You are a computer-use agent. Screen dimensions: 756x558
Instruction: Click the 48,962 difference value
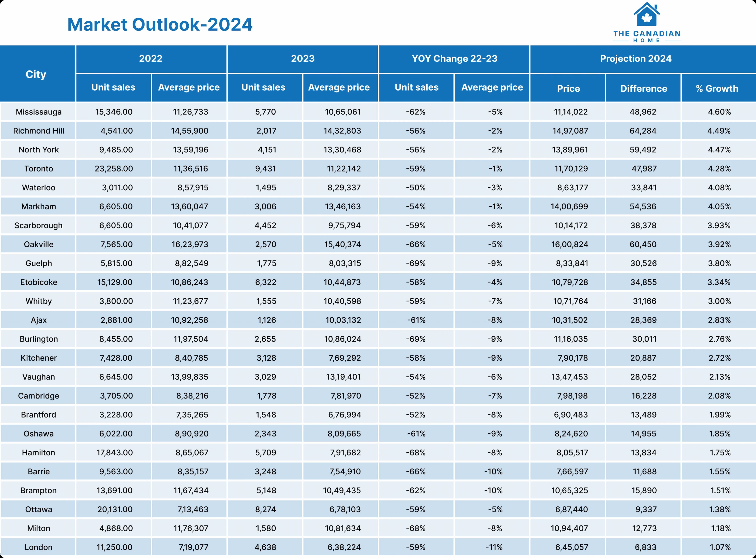pyautogui.click(x=643, y=112)
